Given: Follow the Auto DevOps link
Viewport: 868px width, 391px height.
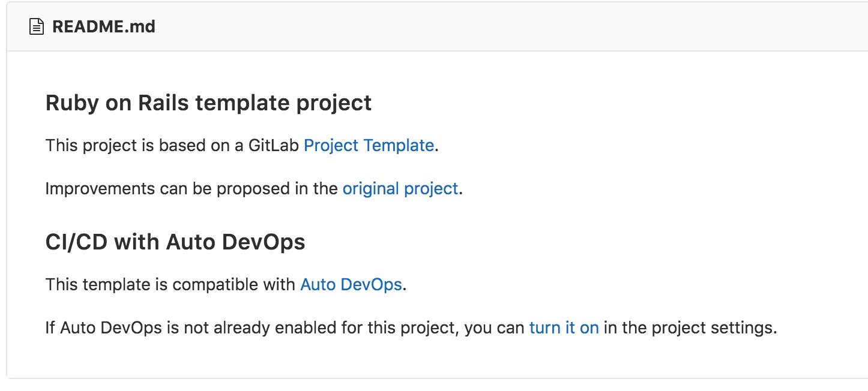Looking at the screenshot, I should point(351,284).
